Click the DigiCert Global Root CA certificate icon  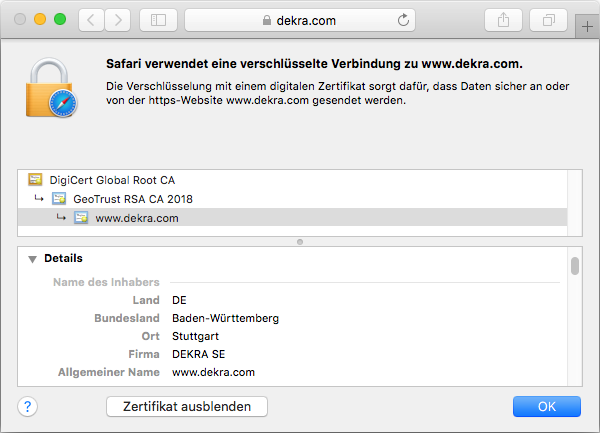coord(35,179)
